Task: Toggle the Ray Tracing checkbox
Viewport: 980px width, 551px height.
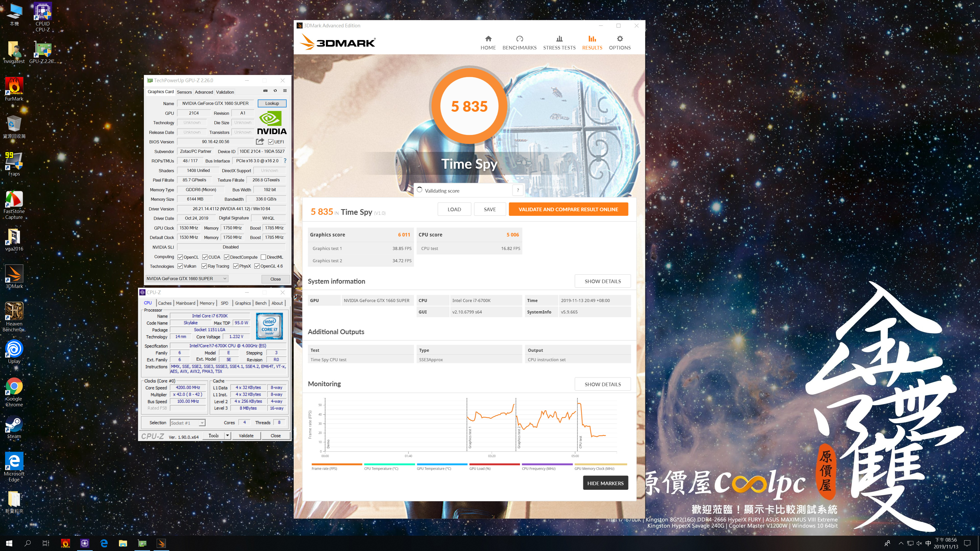Action: (204, 266)
